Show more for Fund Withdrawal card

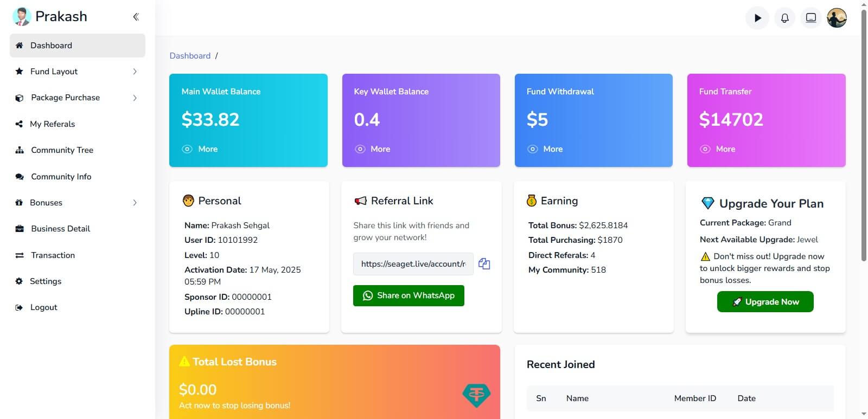coord(545,149)
